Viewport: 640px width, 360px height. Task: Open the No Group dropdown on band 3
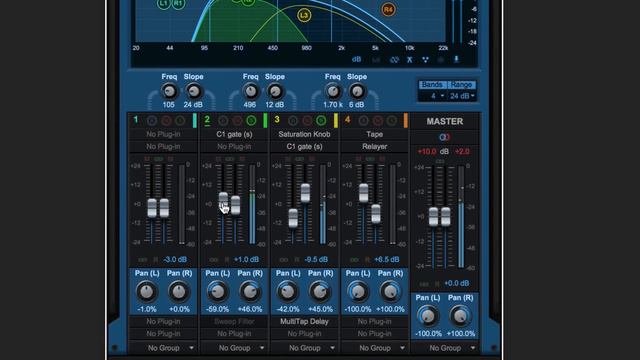(304, 348)
